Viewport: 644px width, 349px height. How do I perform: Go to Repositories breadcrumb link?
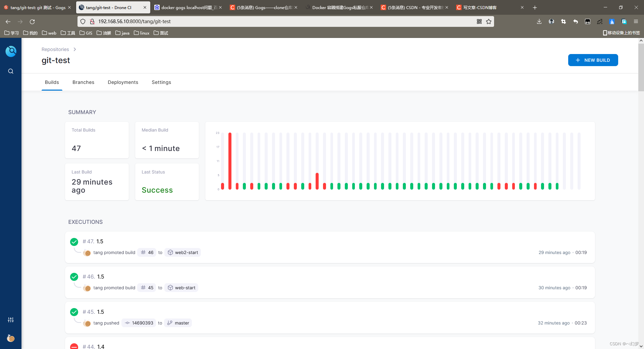[55, 49]
